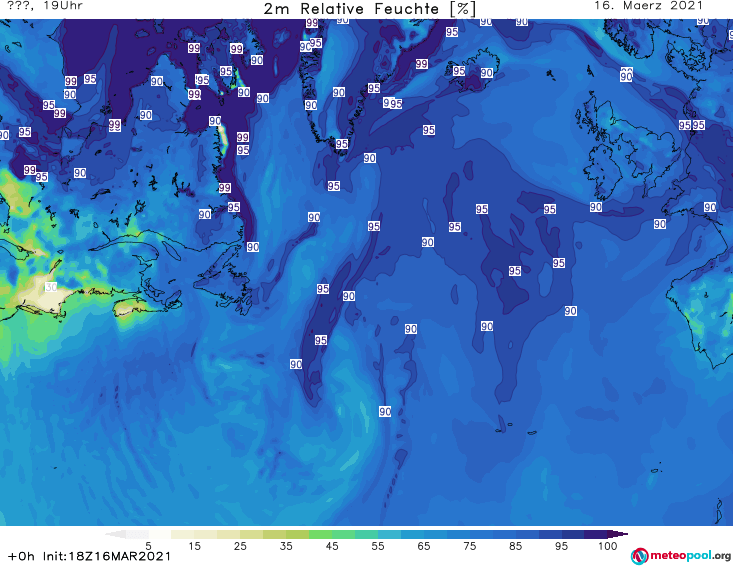
Task: Click the legend tick value 15
Action: [x=194, y=546]
